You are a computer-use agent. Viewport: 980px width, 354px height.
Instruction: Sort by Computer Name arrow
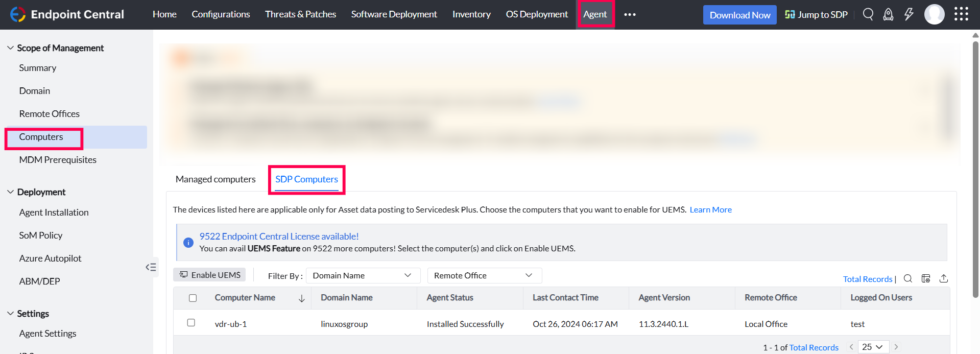tap(302, 298)
